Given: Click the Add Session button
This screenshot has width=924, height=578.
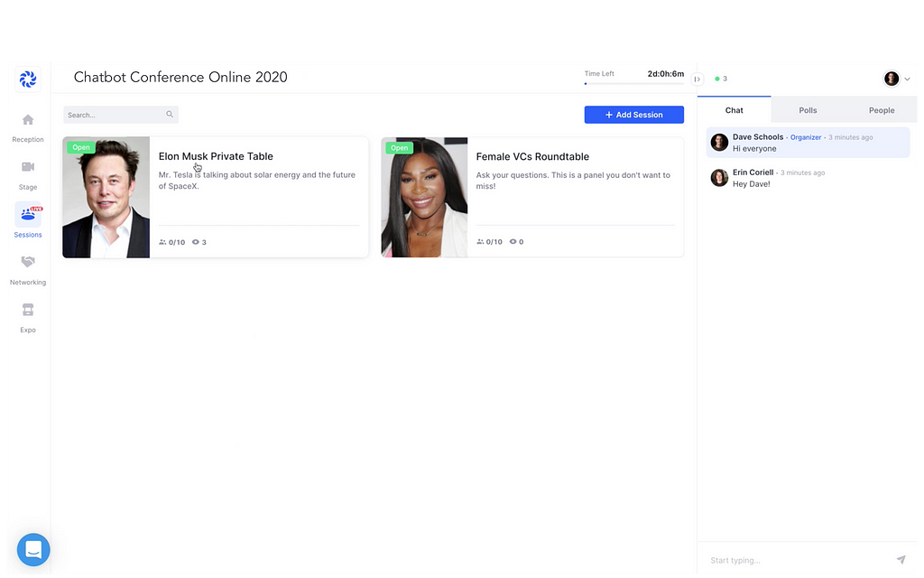Looking at the screenshot, I should click(634, 115).
